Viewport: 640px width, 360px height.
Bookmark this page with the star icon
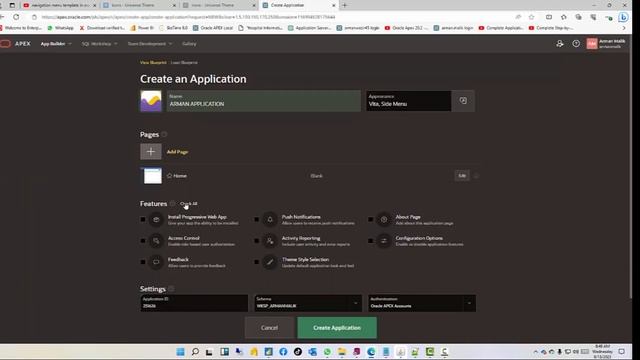click(531, 17)
